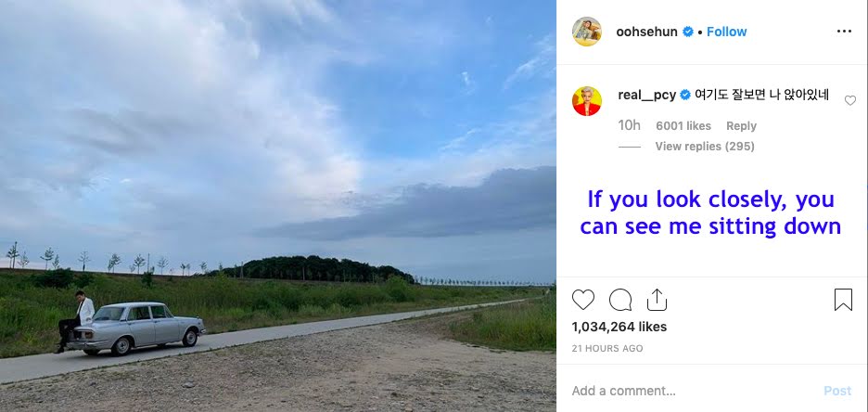This screenshot has width=868, height=412.
Task: Reply to the real__pcy comment
Action: [741, 126]
